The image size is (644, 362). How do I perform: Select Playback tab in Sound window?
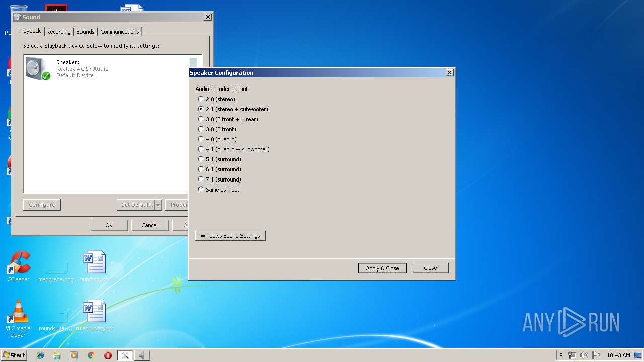tap(30, 31)
